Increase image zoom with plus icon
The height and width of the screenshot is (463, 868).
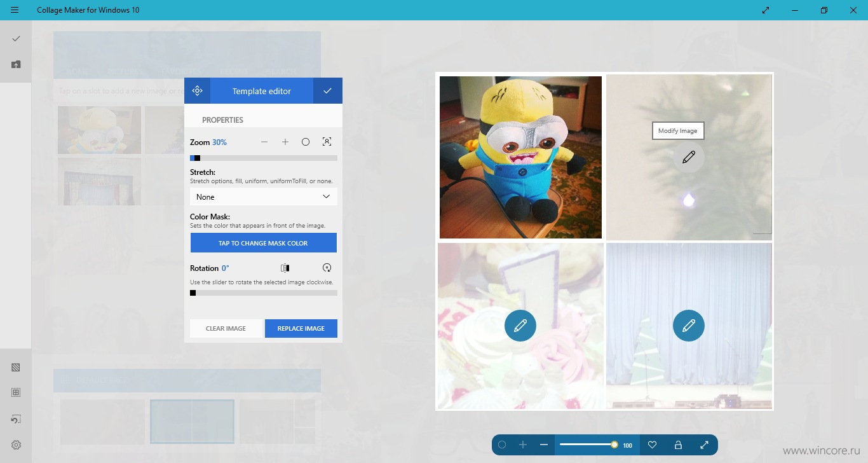tap(285, 142)
